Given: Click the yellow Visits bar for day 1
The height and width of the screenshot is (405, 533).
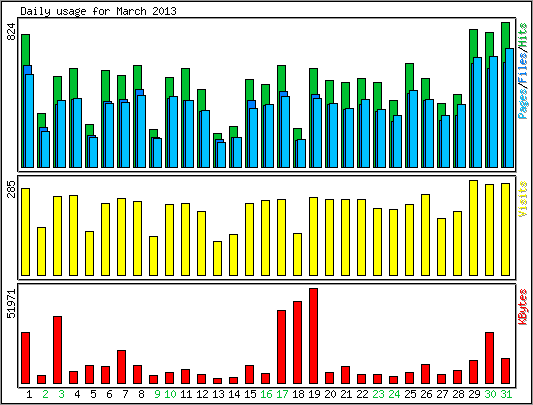Looking at the screenshot, I should coord(25,232).
